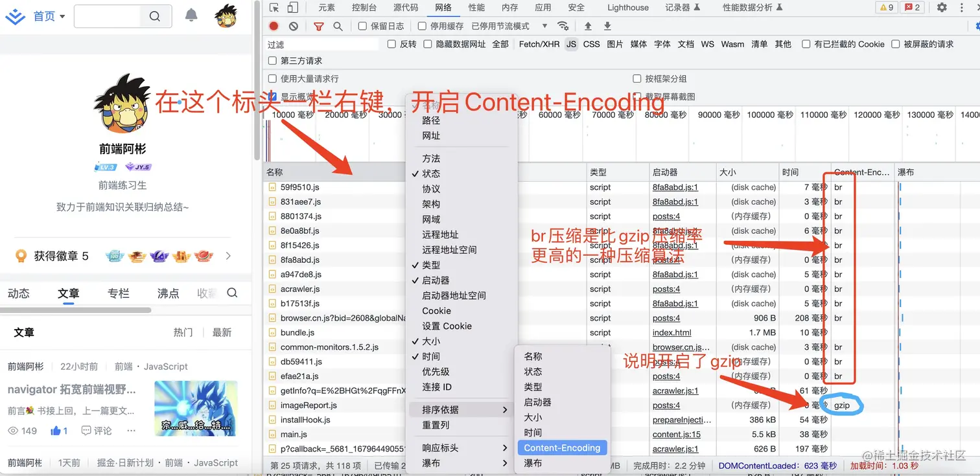The width and height of the screenshot is (980, 476).
Task: Expand the 获得徽章 chevron
Action: tap(228, 256)
